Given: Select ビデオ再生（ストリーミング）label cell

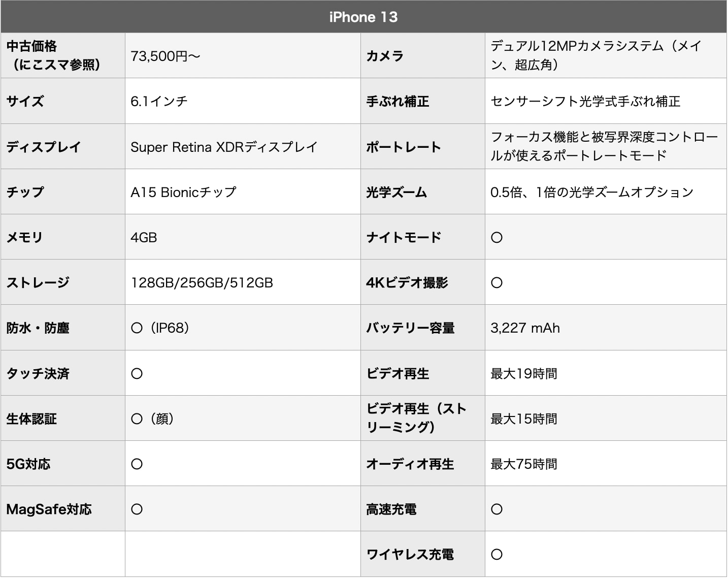Looking at the screenshot, I should tap(423, 419).
